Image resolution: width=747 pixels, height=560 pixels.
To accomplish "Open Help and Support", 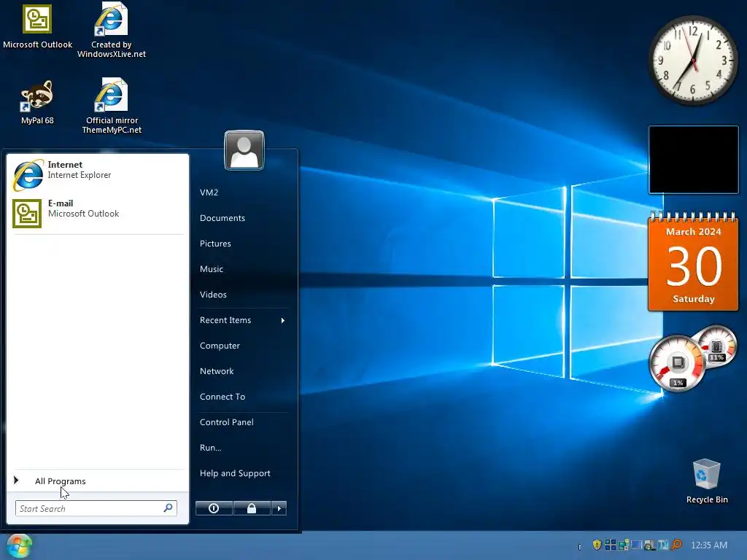I will click(235, 473).
